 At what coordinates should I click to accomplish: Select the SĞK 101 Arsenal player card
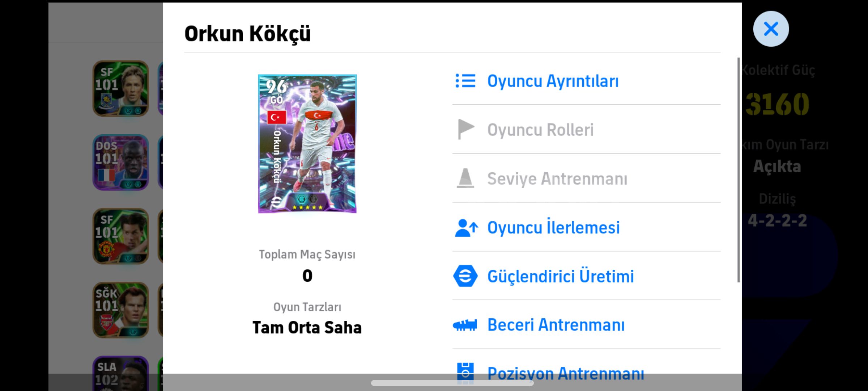(121, 310)
